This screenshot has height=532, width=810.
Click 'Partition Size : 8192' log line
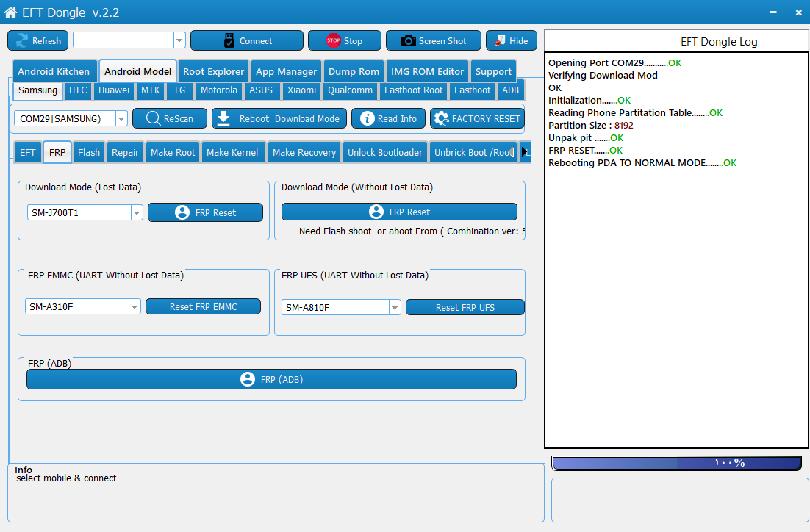point(590,126)
